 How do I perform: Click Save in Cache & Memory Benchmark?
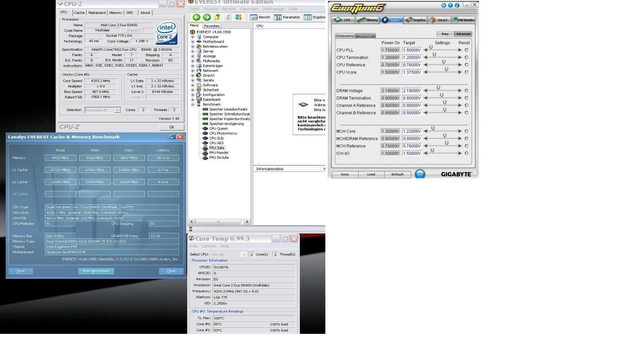pos(21,271)
